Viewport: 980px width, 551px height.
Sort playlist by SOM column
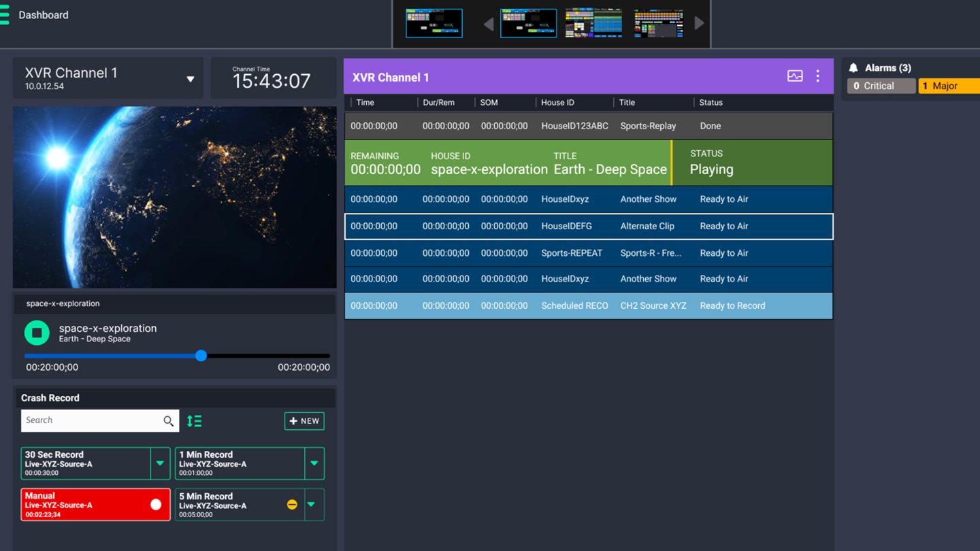click(x=489, y=103)
